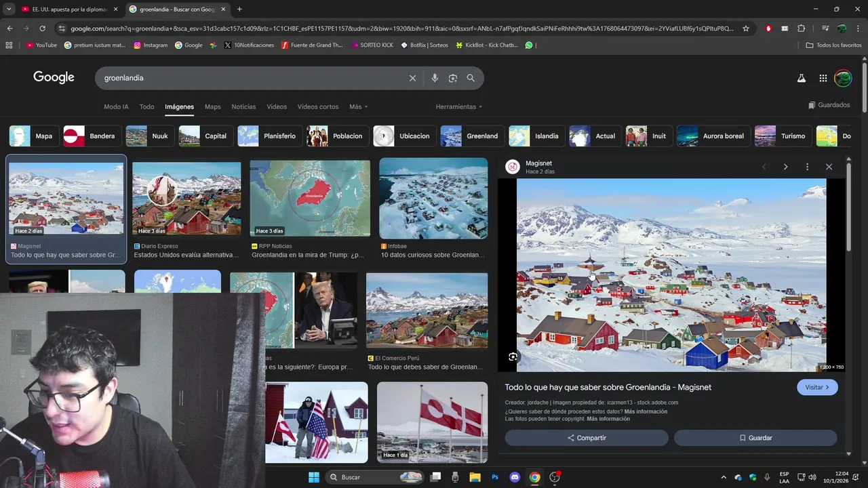Go back to the previous page
The height and width of the screenshot is (488, 868).
9,28
